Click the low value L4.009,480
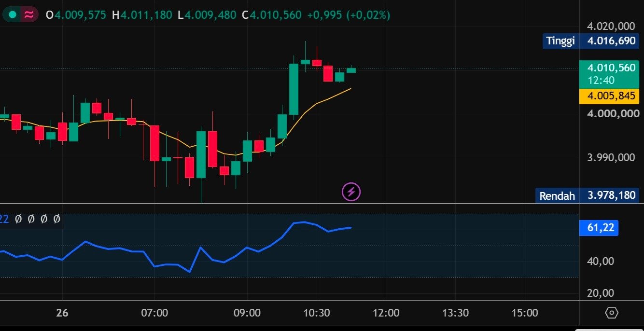The width and height of the screenshot is (644, 331). pyautogui.click(x=206, y=15)
